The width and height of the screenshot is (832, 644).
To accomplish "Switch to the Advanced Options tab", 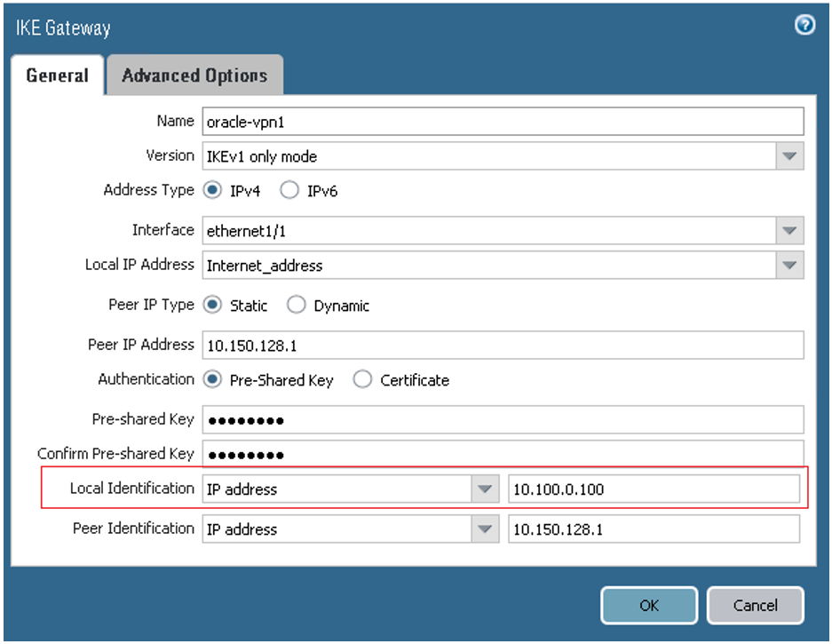I will [194, 76].
